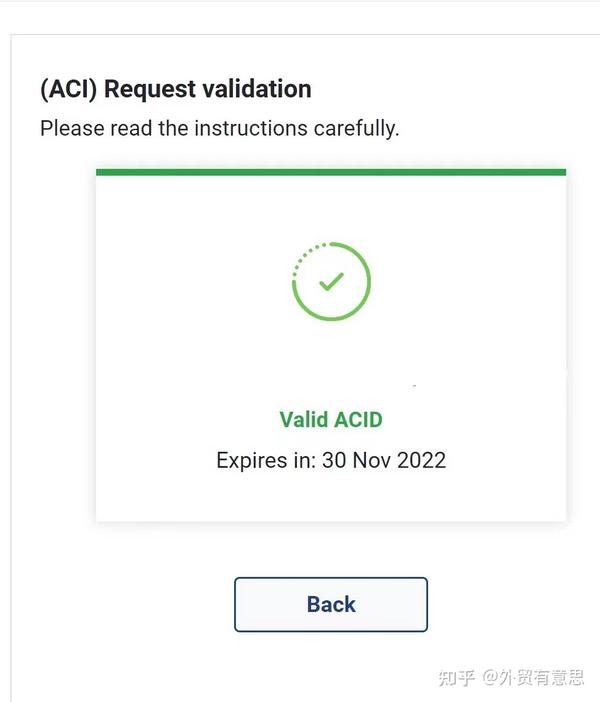Click the @外贸有意思 watermark username
This screenshot has width=600, height=702.
click(534, 678)
